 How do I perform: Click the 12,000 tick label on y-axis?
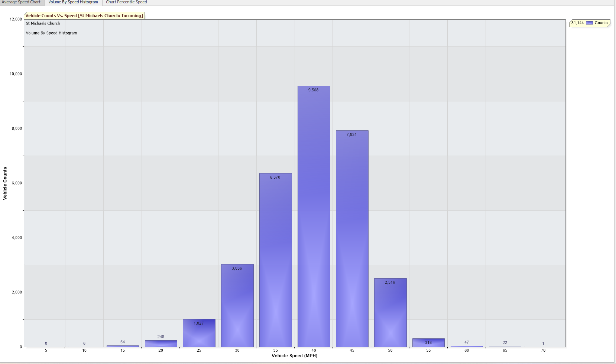point(16,19)
